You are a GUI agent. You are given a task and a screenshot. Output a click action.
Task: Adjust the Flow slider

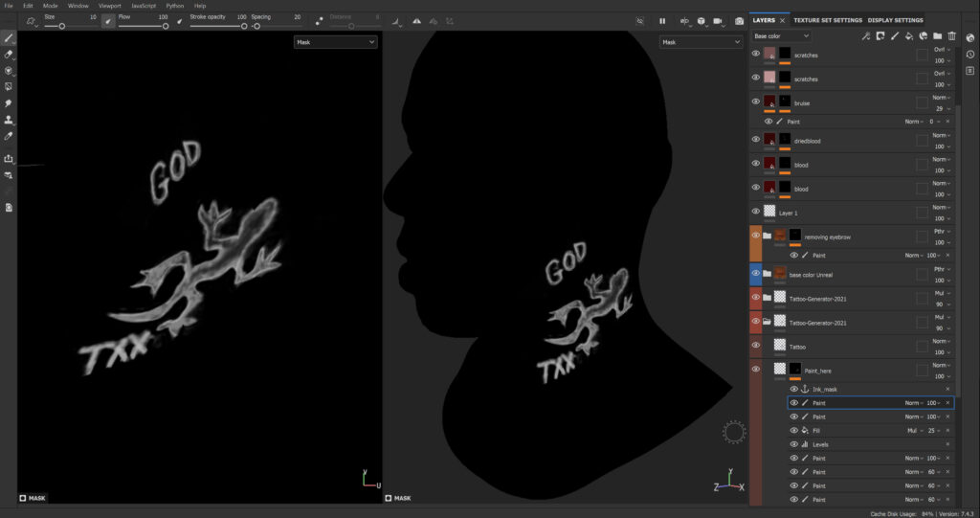[x=144, y=26]
